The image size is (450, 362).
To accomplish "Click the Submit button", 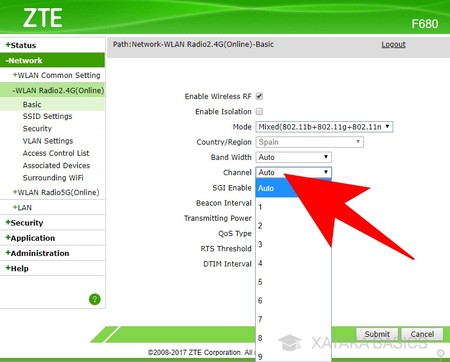I will point(377,334).
